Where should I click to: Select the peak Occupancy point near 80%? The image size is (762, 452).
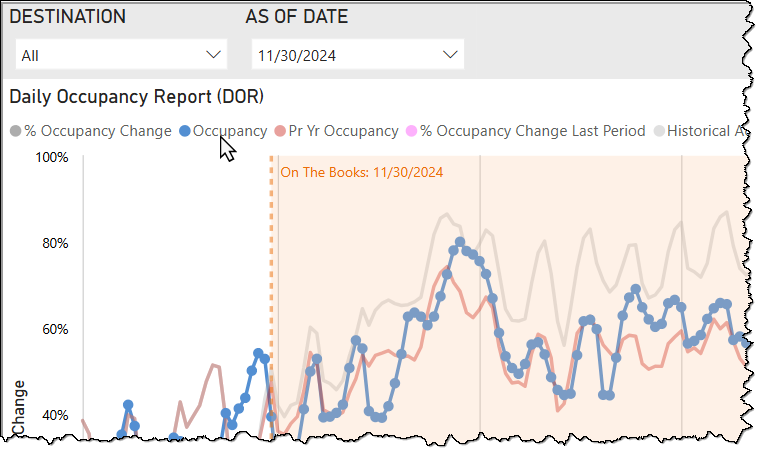(x=460, y=242)
